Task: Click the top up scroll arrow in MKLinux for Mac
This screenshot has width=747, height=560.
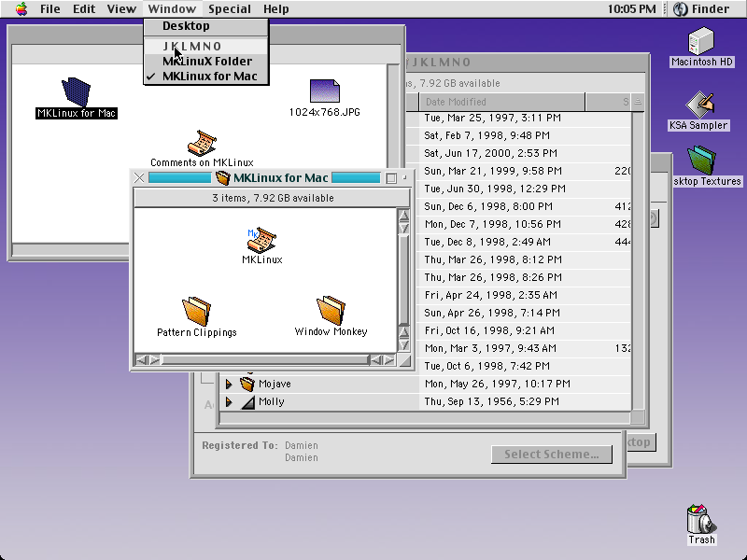Action: (x=403, y=216)
